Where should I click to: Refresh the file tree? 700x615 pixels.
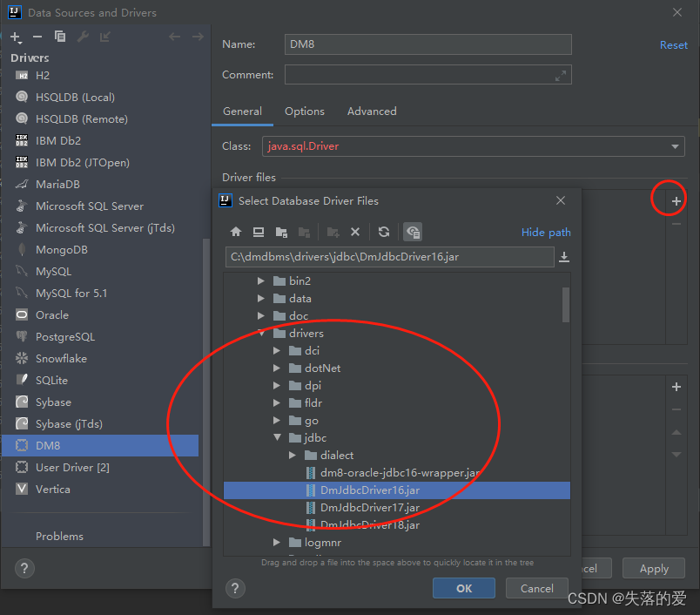(384, 232)
